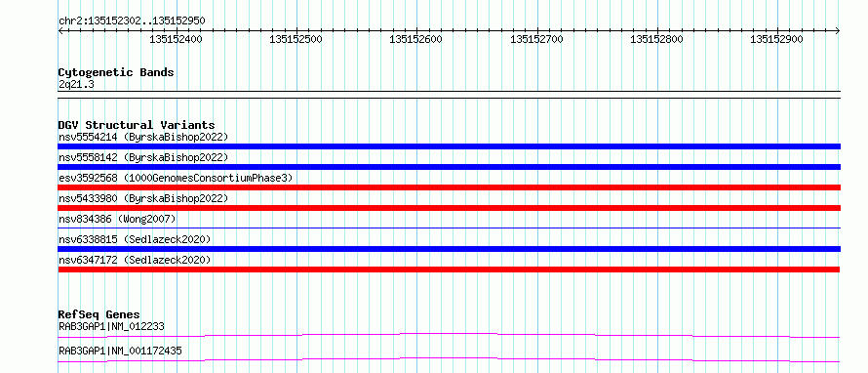Click the blue bar under nsv5558142
868x373 pixels.
click(x=449, y=167)
